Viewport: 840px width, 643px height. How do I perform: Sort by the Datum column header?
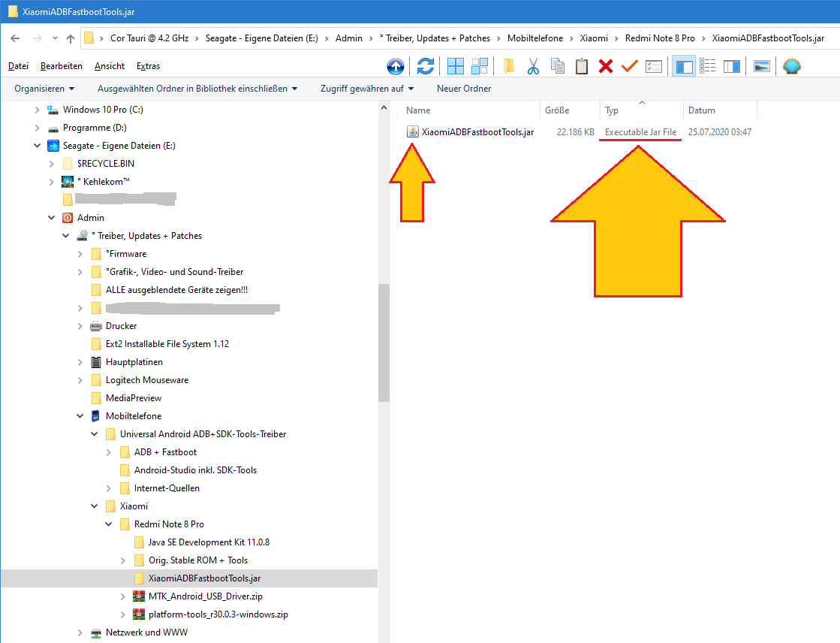720,110
